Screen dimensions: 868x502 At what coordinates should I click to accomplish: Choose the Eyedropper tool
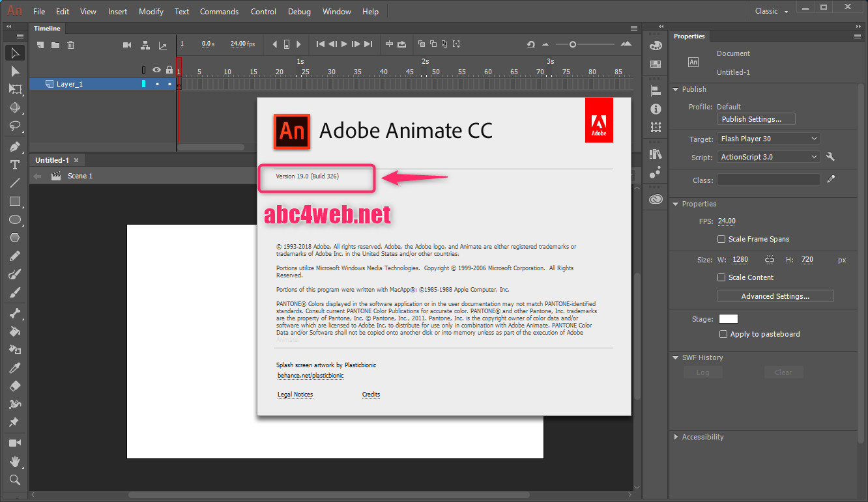tap(14, 368)
